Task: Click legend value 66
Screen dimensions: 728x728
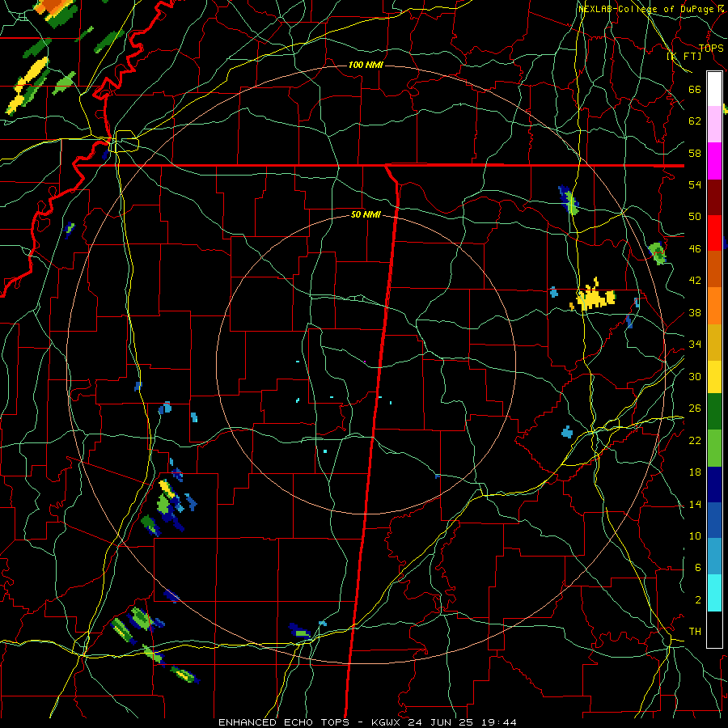Action: 695,89
